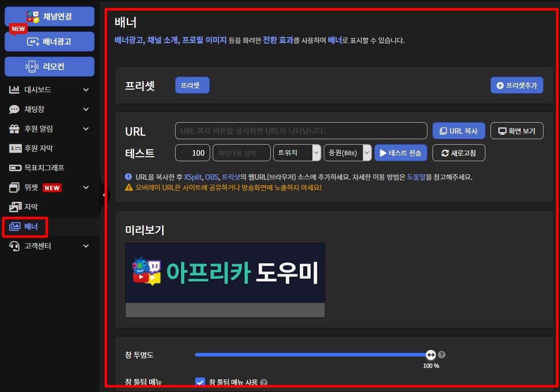The height and width of the screenshot is (392, 560).
Task: Click the 채팅내용 입력 chat text field
Action: click(242, 153)
